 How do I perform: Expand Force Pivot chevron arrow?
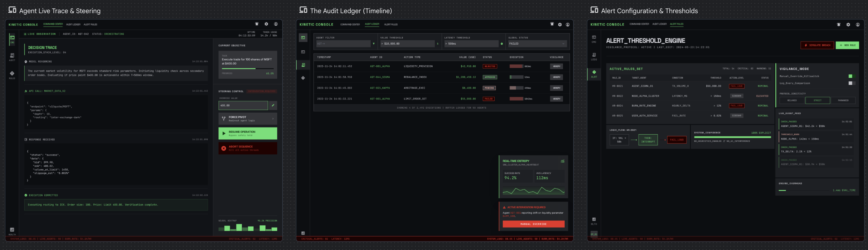tap(273, 118)
